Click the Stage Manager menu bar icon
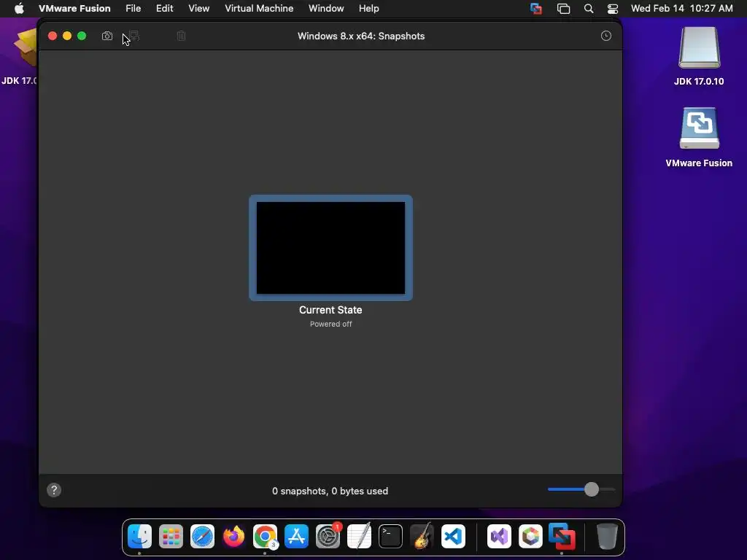 [563, 9]
